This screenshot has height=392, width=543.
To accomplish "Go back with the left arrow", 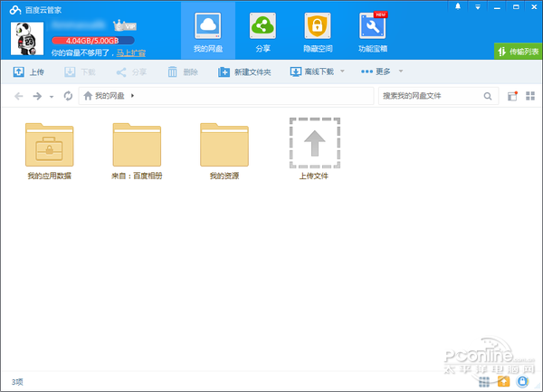I will tap(19, 96).
